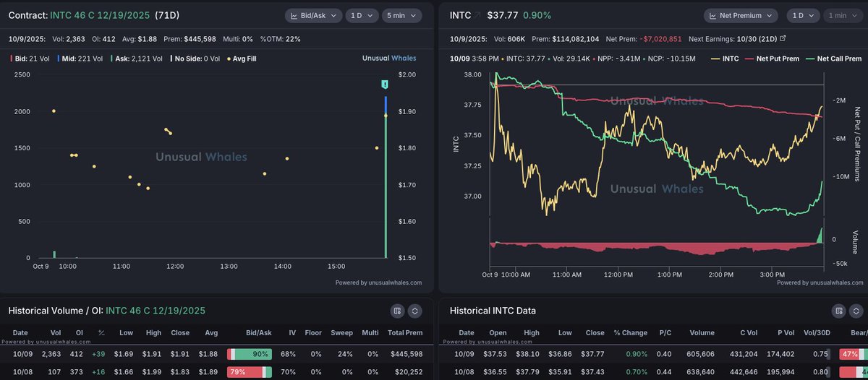Click the avg fill dot near $1.90 at open
This screenshot has width=868, height=380.
tap(54, 111)
